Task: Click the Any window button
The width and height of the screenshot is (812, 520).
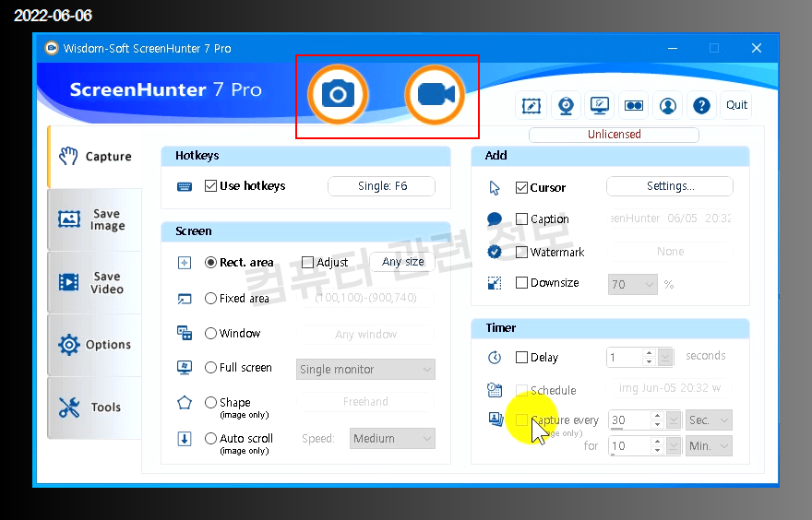Action: pos(365,335)
